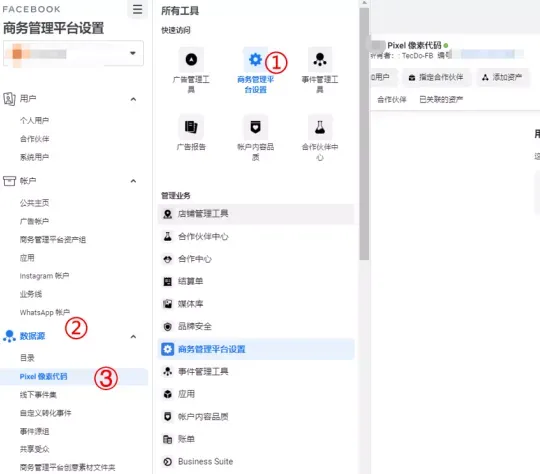
Task: Select 业务线 in the sidebar
Action: [31, 294]
